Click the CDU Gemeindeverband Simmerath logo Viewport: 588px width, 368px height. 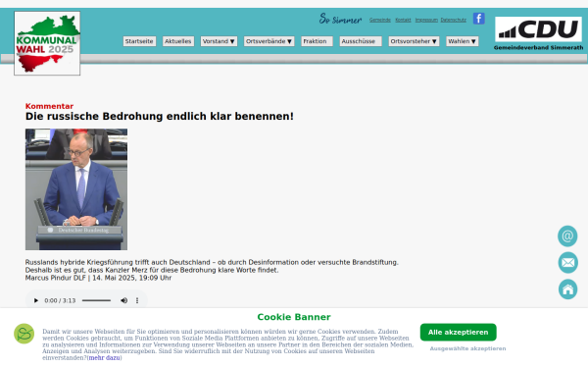tap(538, 33)
